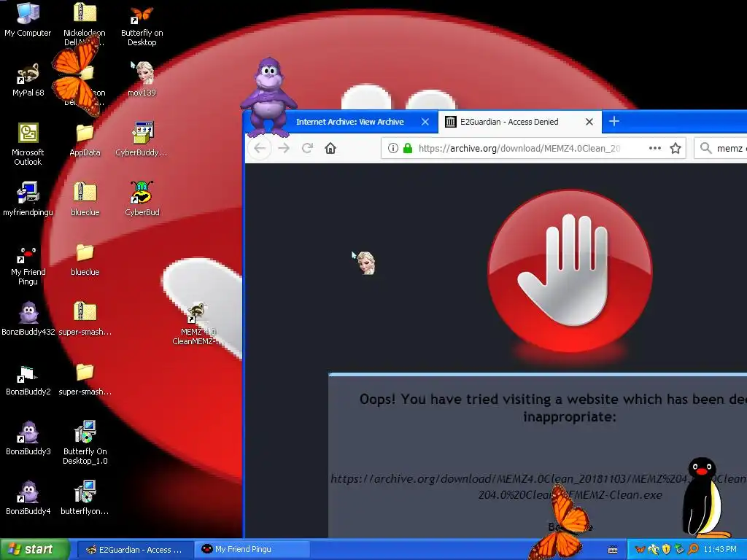
Task: Click the security shield tray icon
Action: click(x=666, y=550)
